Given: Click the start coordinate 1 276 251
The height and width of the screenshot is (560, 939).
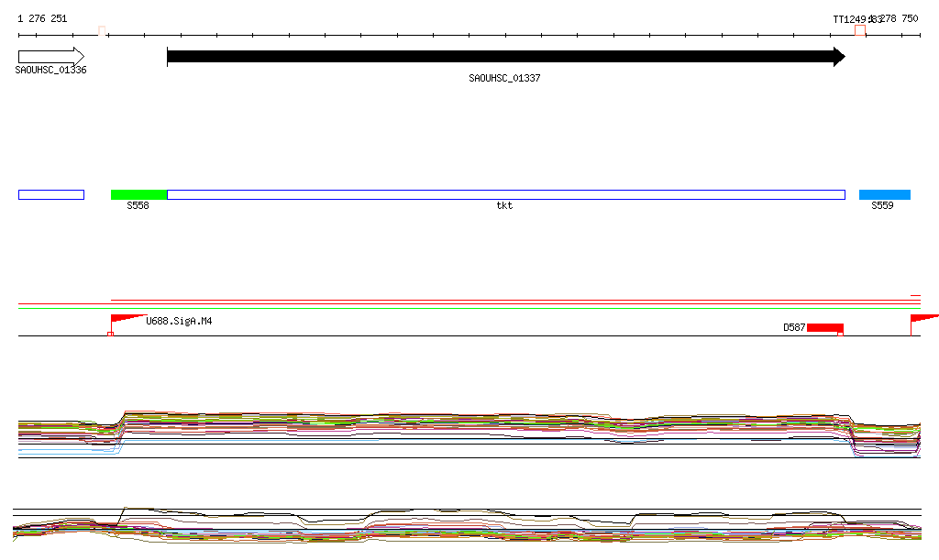Looking at the screenshot, I should click(42, 18).
